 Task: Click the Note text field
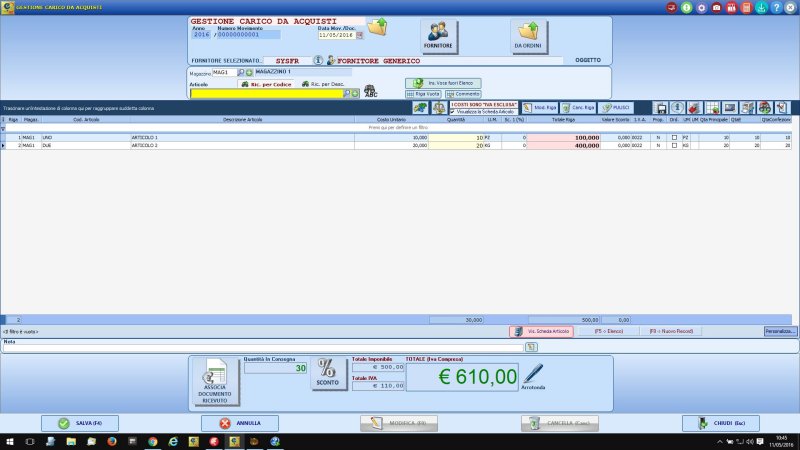click(263, 347)
